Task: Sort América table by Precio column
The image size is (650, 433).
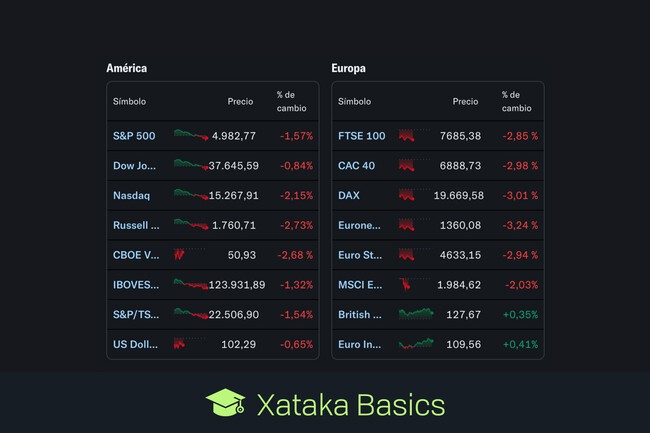Action: coord(240,101)
